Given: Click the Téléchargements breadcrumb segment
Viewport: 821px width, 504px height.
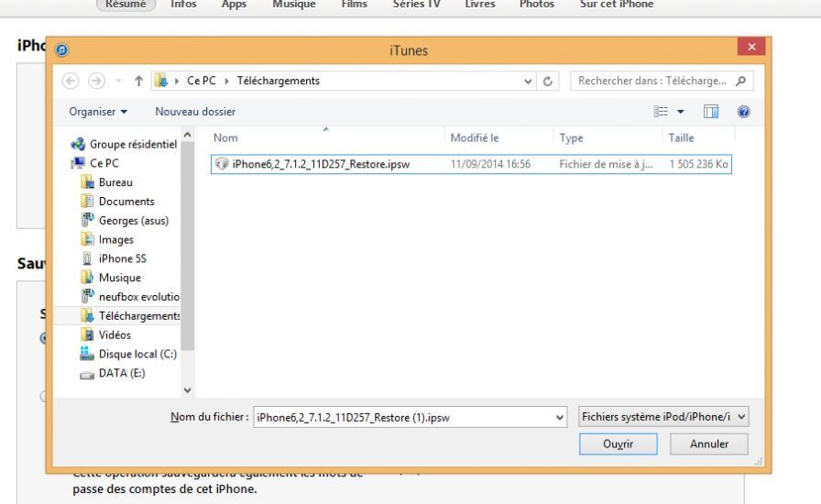Looking at the screenshot, I should point(278,81).
